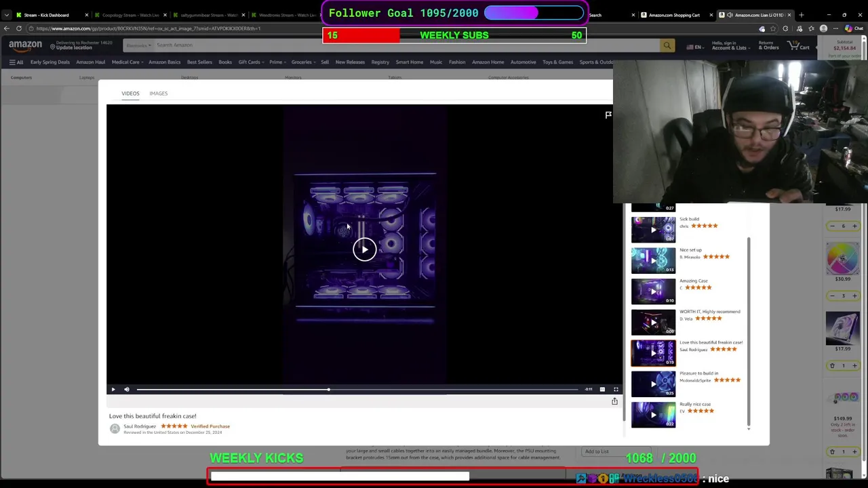Click the browser back arrow
This screenshot has height=488, width=868.
click(7, 28)
